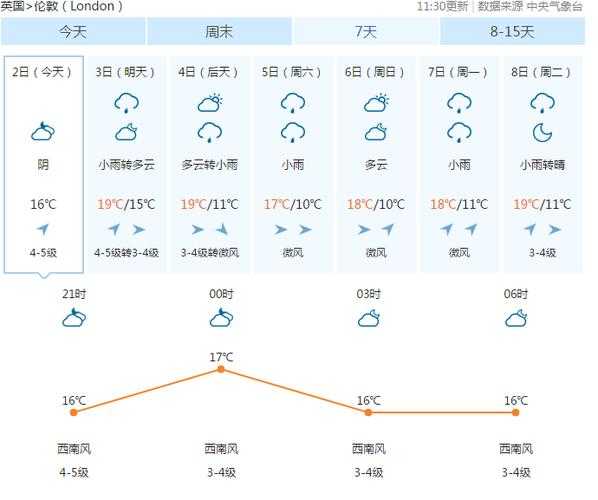Click the 06时 hourly weather icon
The height and width of the screenshot is (500, 598).
516,318
